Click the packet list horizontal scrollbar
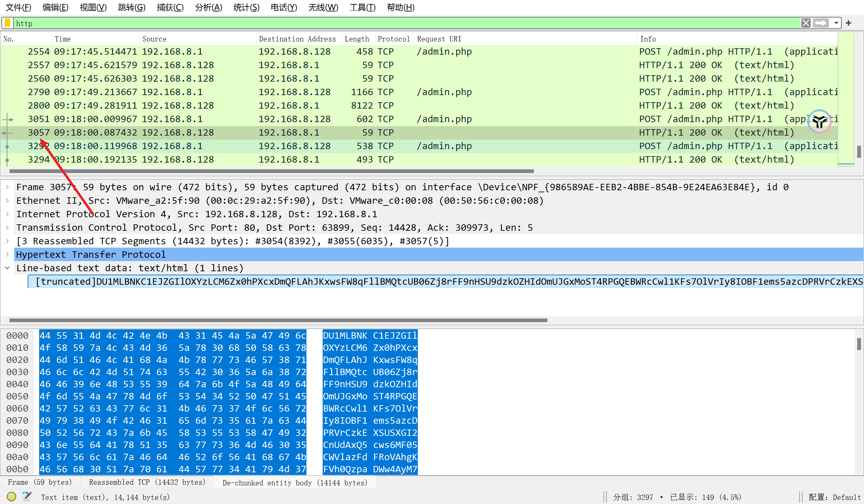The image size is (864, 504). point(271,171)
